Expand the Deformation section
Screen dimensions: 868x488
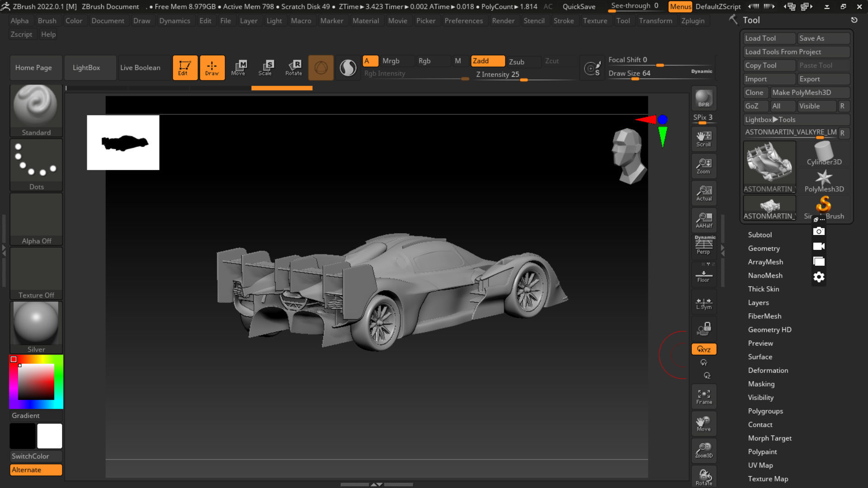(768, 370)
